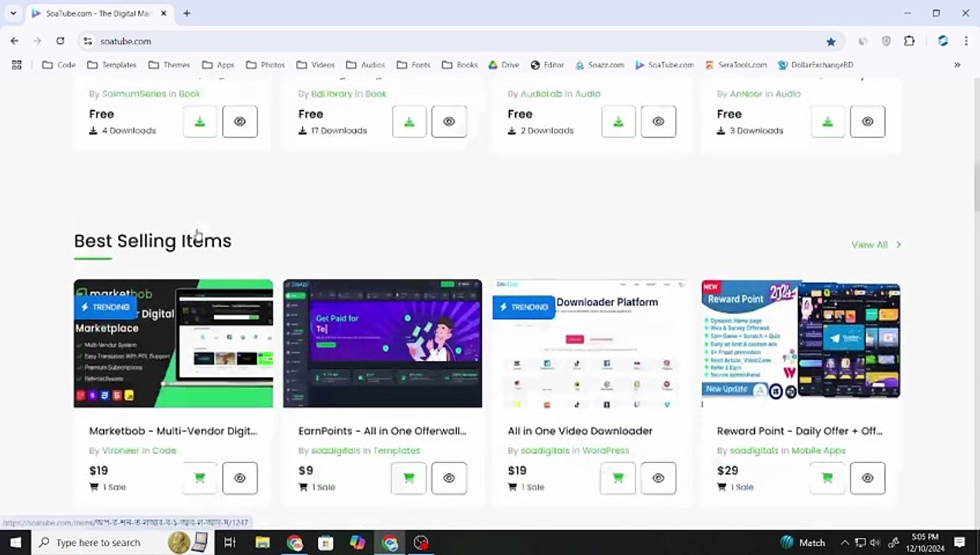Download the AnNoor Audio free item
The width and height of the screenshot is (980, 555).
tap(827, 122)
